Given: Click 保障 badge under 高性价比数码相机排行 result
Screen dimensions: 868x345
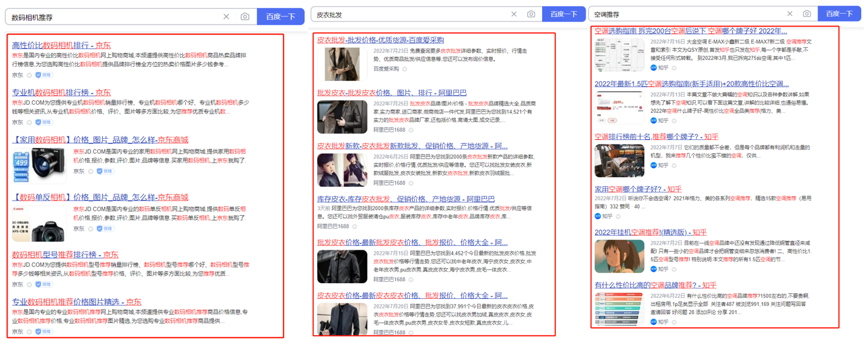Looking at the screenshot, I should 43,75.
